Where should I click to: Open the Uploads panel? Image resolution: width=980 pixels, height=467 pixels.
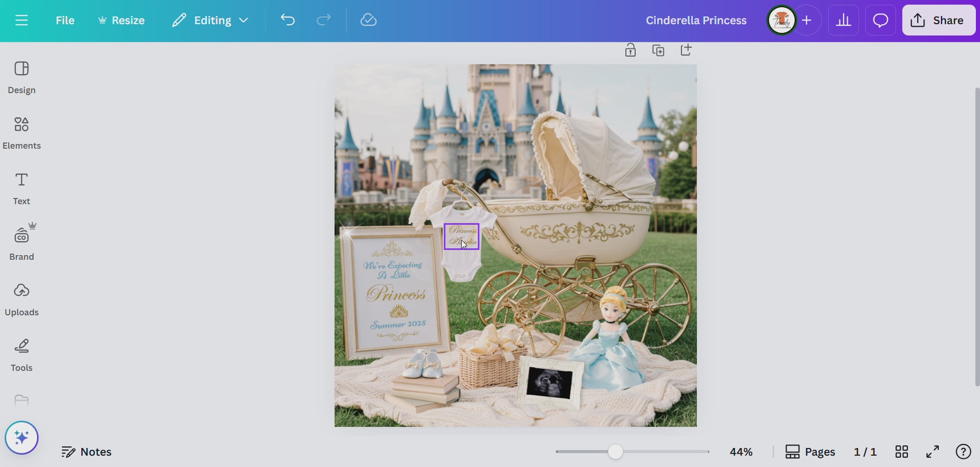pos(22,300)
